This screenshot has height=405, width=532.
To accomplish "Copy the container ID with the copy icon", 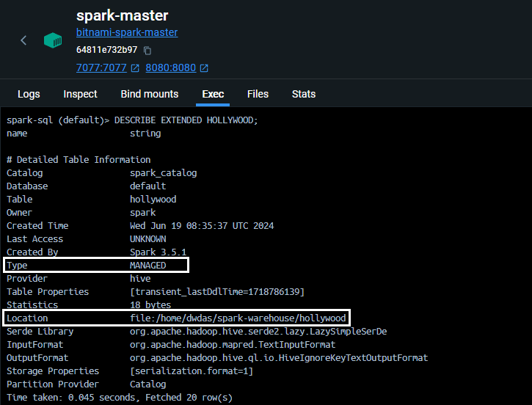I will click(x=147, y=51).
